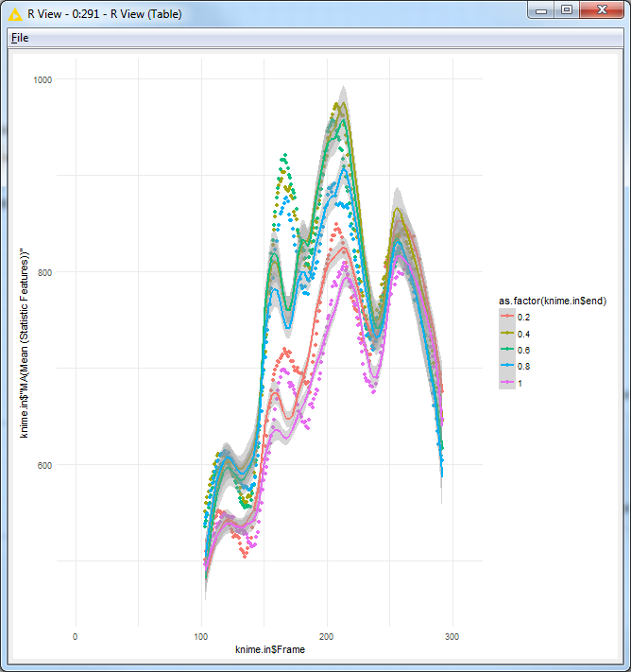Click the 200 tick label on x-axis
The width and height of the screenshot is (631, 672).
327,635
